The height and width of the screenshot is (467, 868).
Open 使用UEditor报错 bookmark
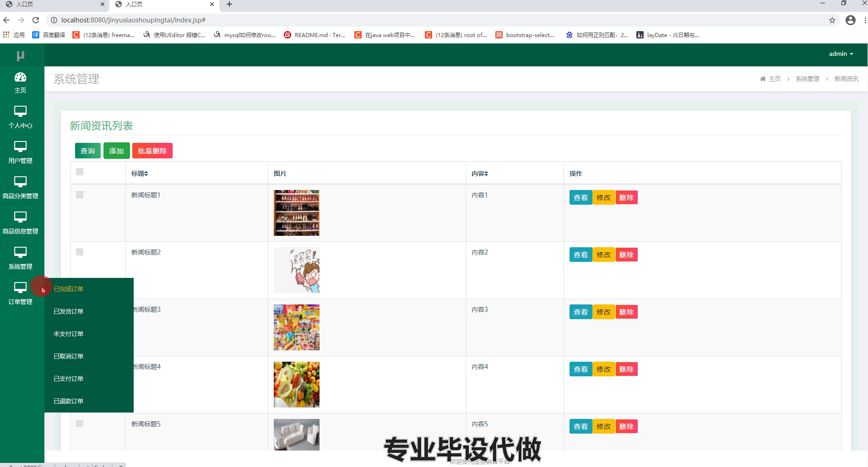click(174, 35)
